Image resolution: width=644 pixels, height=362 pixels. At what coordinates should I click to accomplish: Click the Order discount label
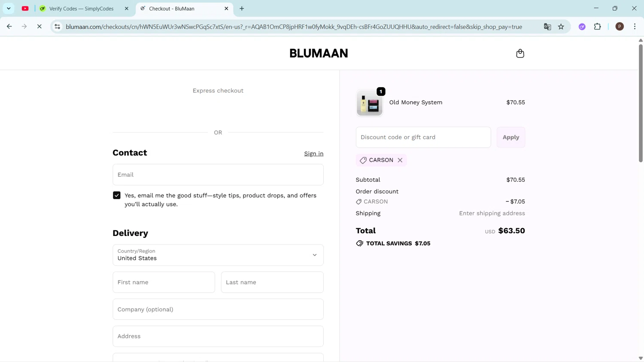coord(377,191)
